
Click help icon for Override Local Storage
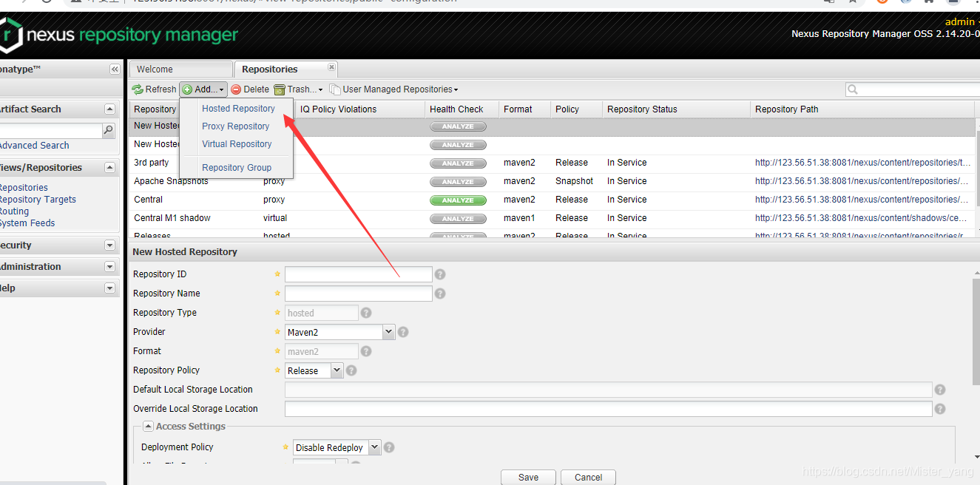tap(940, 409)
